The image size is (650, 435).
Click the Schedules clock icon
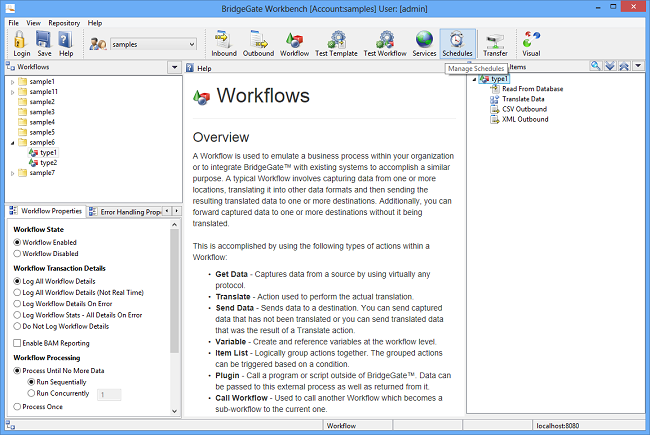point(457,44)
